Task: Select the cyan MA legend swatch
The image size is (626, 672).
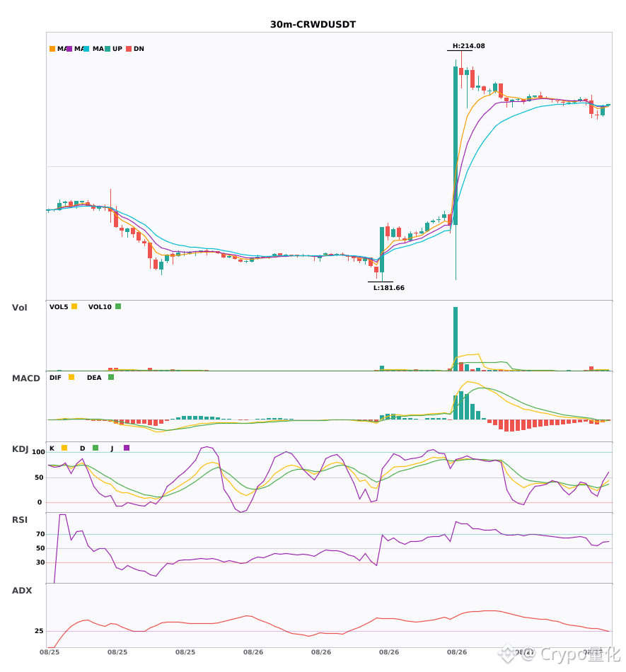Action: [x=86, y=49]
